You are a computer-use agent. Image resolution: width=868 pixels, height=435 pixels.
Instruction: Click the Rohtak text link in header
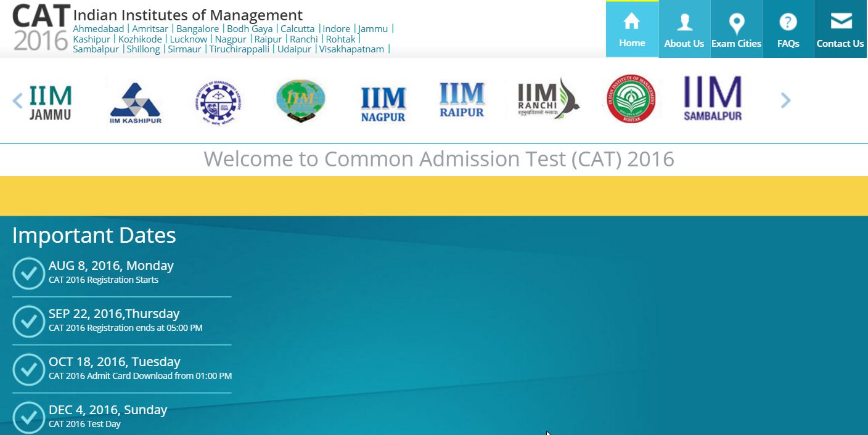coord(341,39)
